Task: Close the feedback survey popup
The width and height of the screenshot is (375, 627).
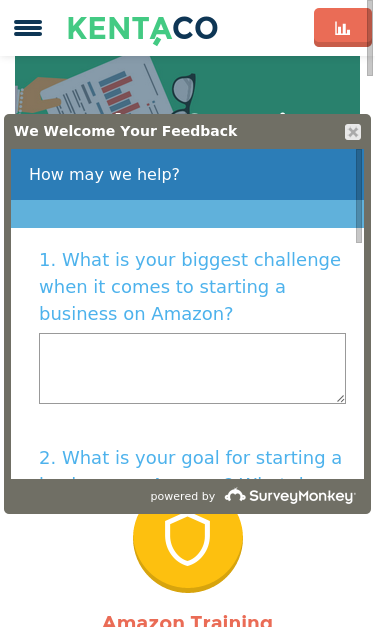Action: (x=353, y=132)
